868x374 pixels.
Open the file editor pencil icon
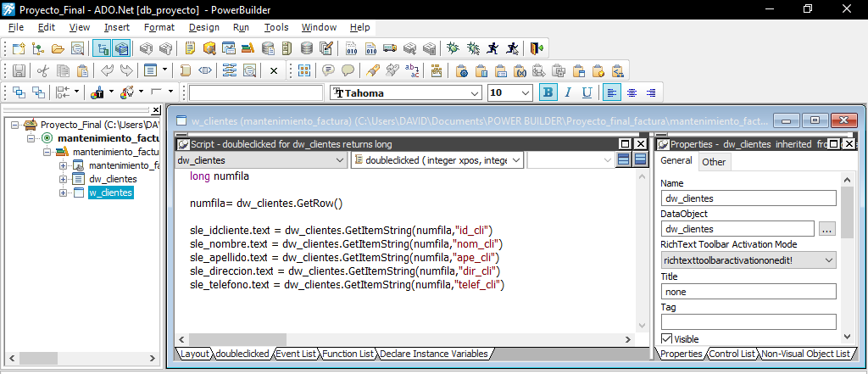coord(326,48)
